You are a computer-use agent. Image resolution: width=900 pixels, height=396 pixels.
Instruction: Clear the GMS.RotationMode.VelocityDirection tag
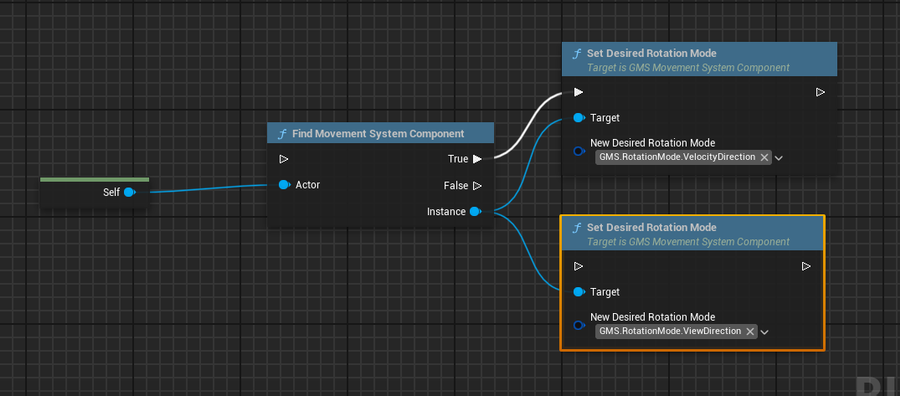pos(764,157)
